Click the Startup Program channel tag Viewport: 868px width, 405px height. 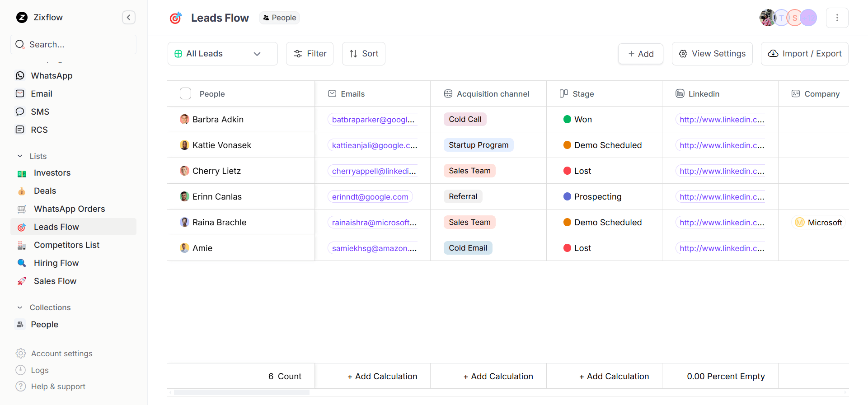click(479, 145)
